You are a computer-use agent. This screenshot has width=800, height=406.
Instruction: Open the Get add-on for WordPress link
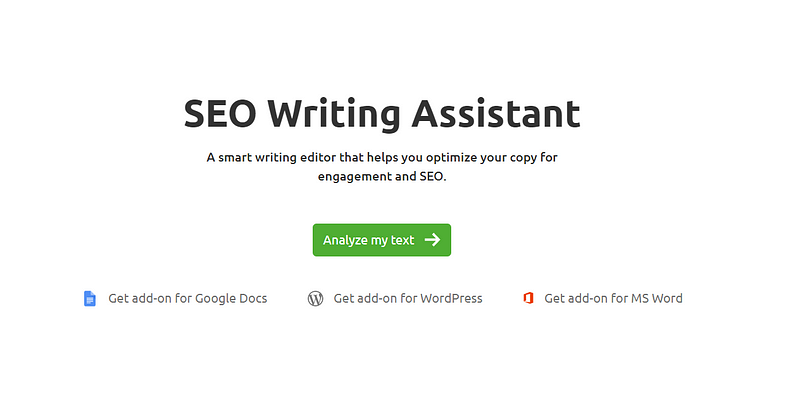click(395, 298)
